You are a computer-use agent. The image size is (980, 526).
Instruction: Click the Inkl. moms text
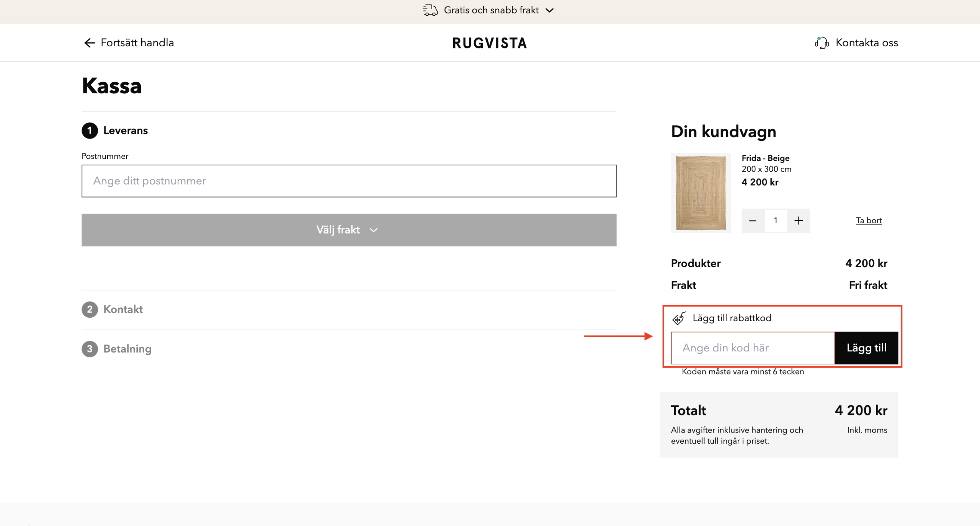pyautogui.click(x=867, y=430)
